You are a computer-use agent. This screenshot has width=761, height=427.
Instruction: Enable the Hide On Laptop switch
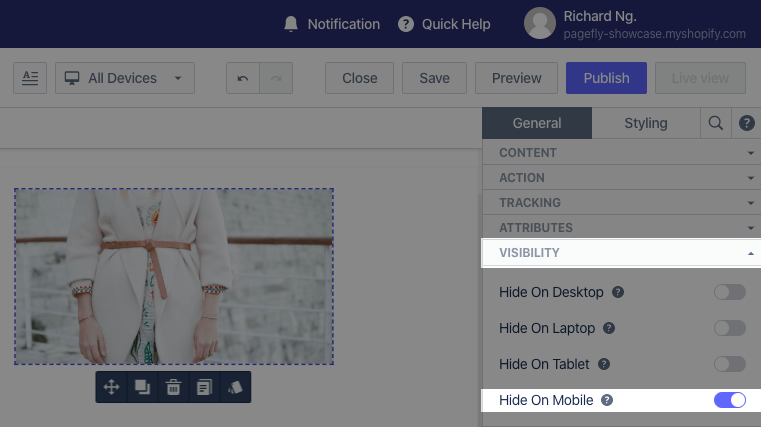[729, 328]
